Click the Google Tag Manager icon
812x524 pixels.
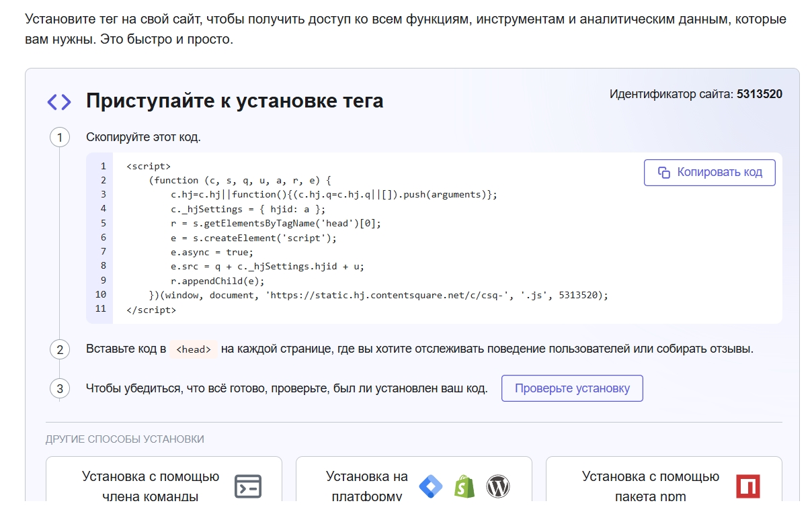[431, 486]
